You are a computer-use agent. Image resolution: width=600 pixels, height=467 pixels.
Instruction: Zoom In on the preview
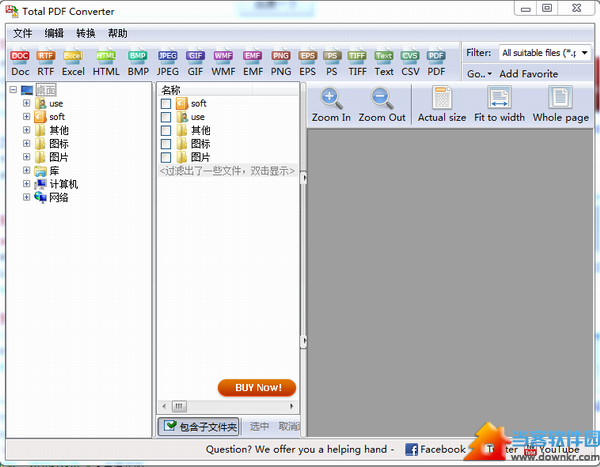point(331,105)
